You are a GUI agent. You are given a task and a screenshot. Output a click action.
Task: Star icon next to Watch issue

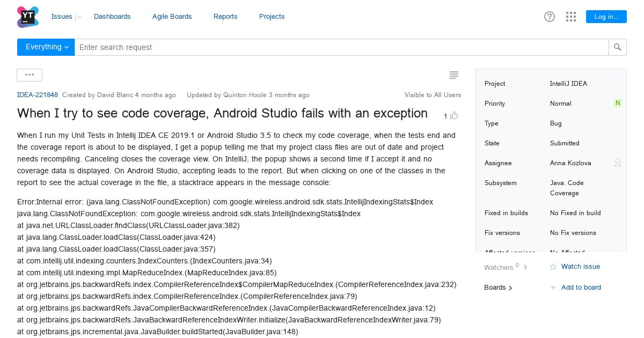point(553,267)
